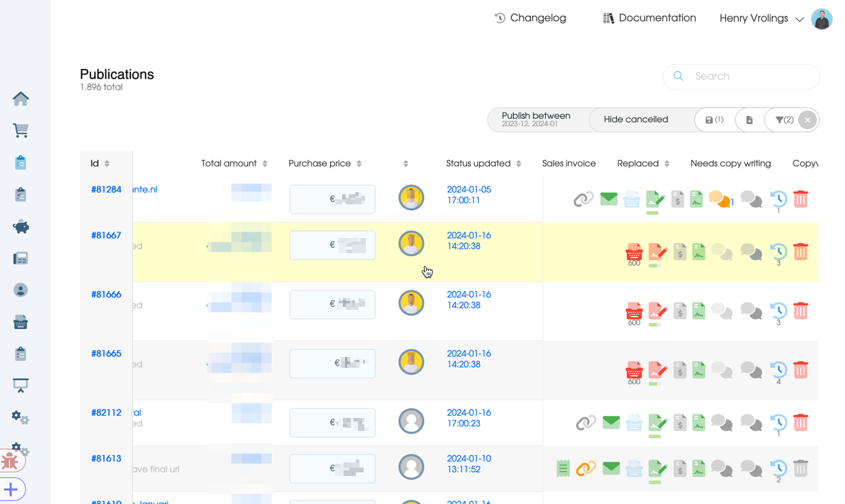
Task: Click the green envelope icon for #82112
Action: click(611, 422)
